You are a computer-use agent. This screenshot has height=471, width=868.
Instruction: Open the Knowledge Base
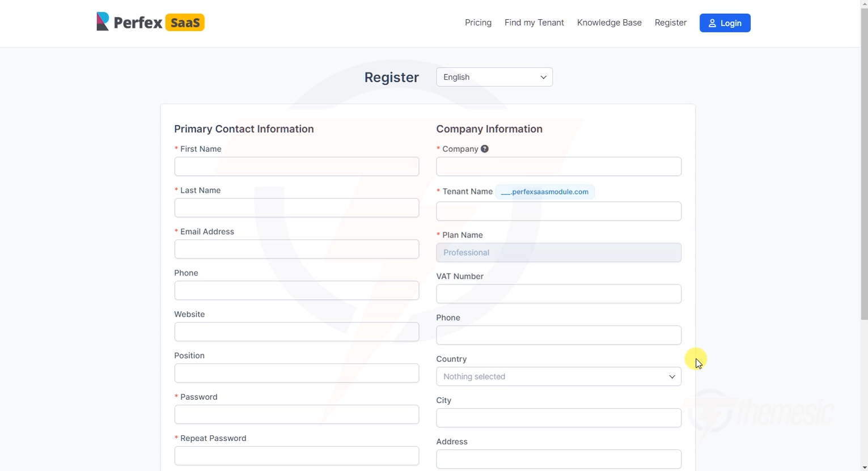pyautogui.click(x=609, y=23)
